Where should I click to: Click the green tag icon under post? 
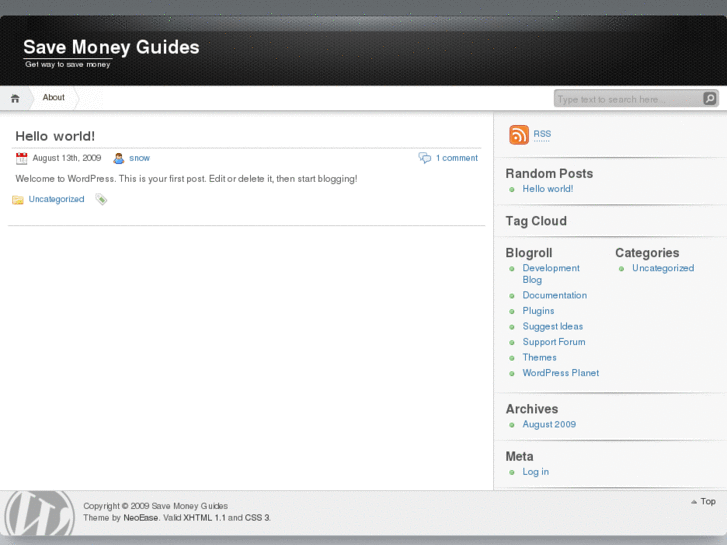(x=101, y=199)
